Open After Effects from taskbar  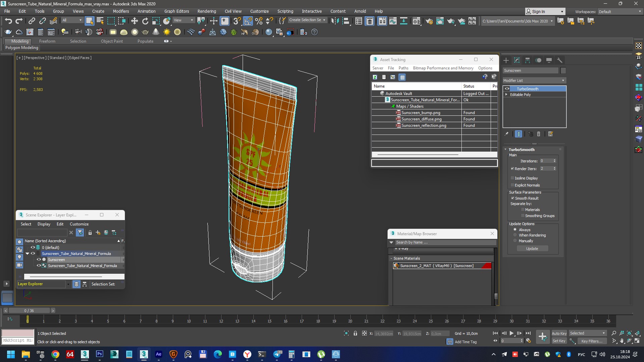click(159, 354)
